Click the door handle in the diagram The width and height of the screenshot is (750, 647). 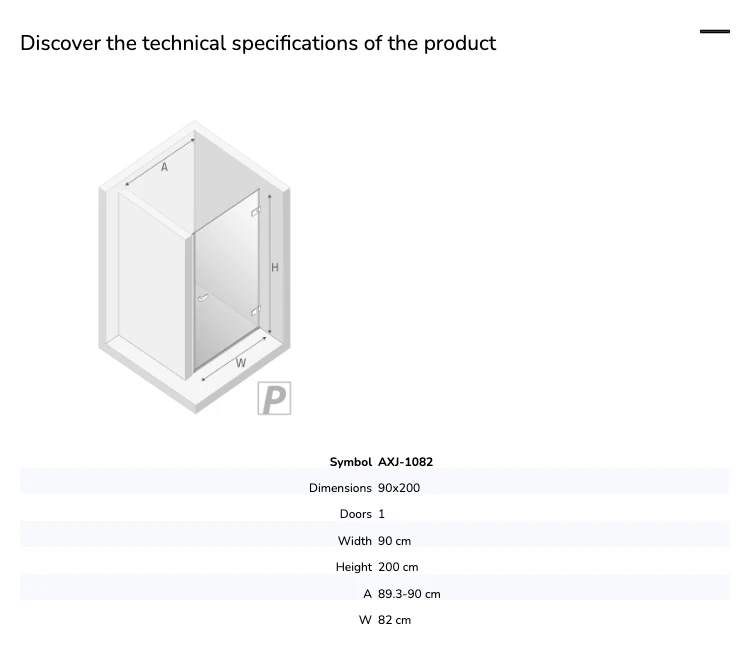(x=203, y=298)
